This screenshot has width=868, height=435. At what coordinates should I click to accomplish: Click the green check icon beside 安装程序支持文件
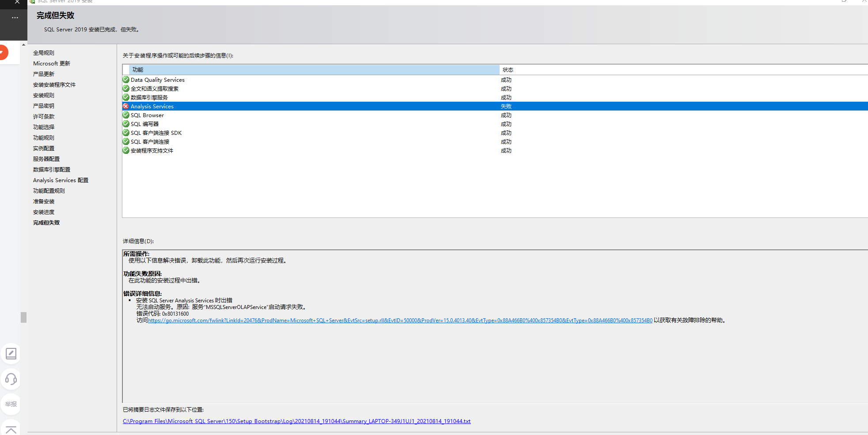[125, 150]
